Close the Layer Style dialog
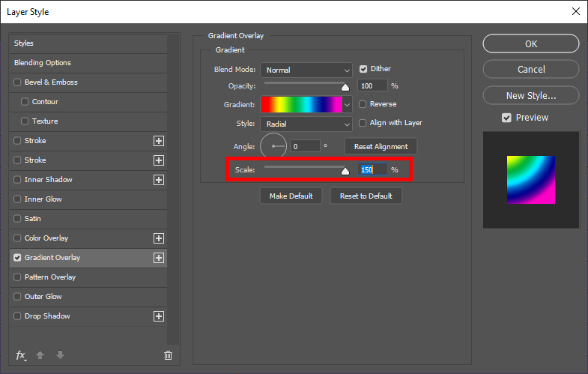This screenshot has height=374, width=588. [576, 11]
